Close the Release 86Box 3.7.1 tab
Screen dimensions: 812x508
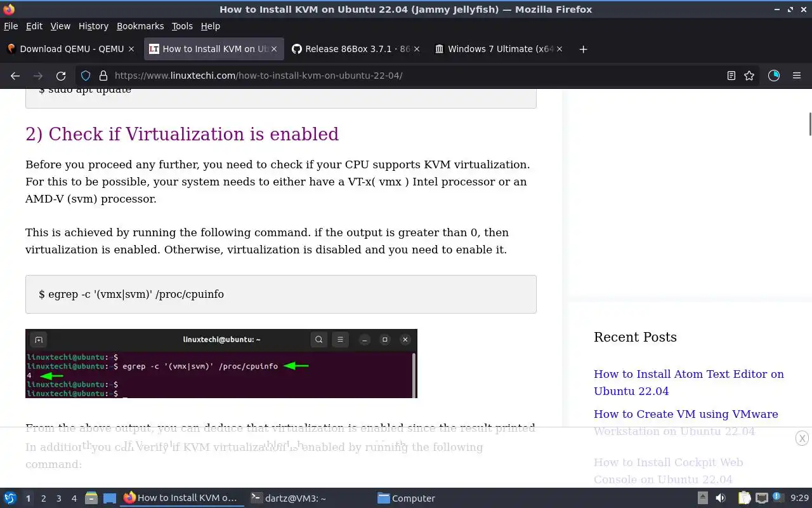417,49
